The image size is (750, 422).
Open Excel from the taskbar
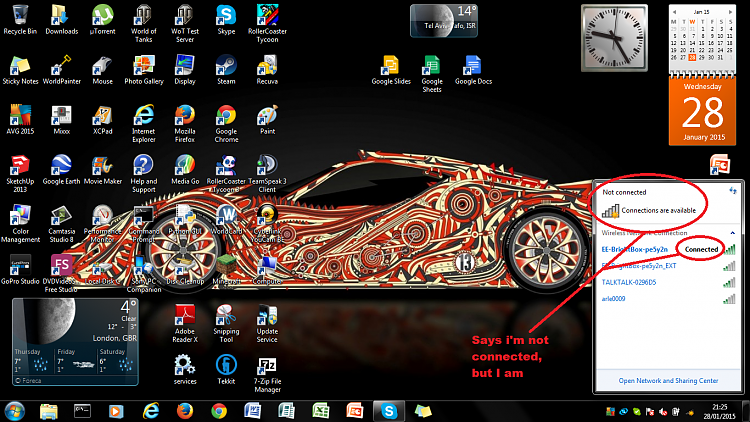point(320,411)
